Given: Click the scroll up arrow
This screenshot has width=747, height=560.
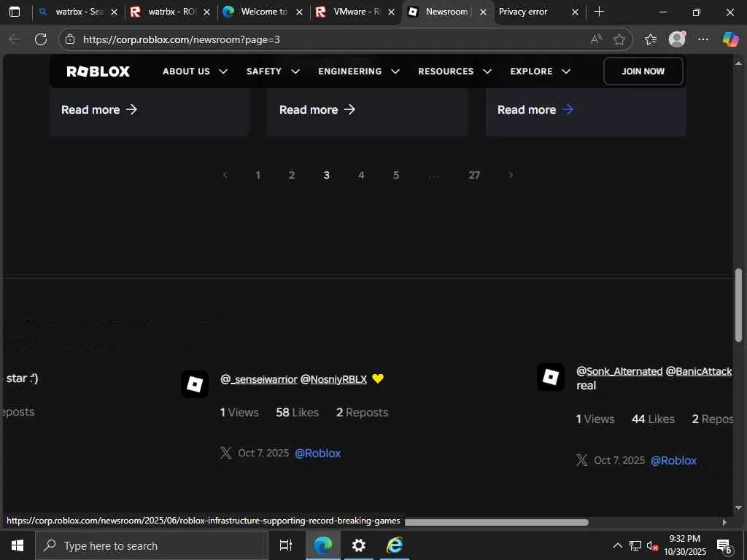Looking at the screenshot, I should click(739, 63).
